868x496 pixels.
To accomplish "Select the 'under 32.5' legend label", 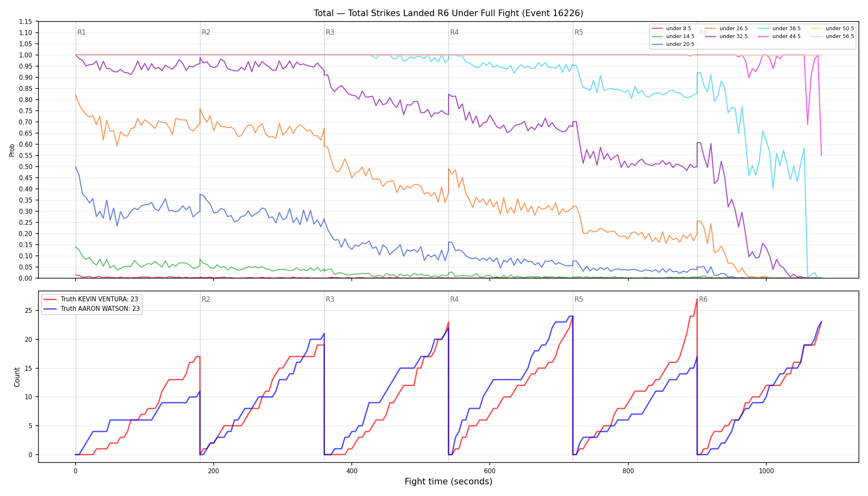I will coord(734,36).
